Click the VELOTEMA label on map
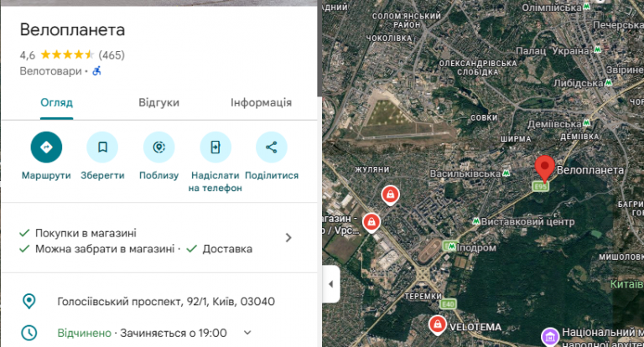The height and width of the screenshot is (347, 644). tap(475, 327)
